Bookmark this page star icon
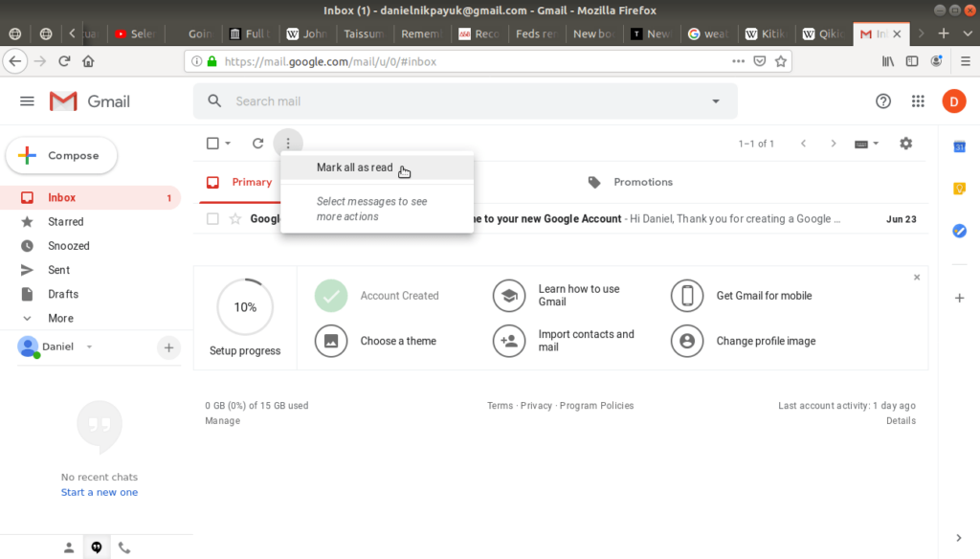The image size is (980, 559). tap(781, 61)
